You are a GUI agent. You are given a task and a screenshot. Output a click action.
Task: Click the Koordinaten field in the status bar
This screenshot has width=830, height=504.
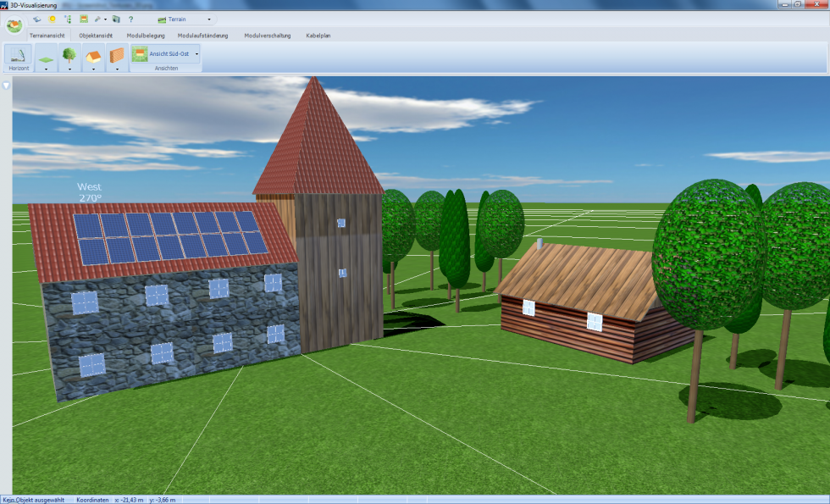coord(91,499)
